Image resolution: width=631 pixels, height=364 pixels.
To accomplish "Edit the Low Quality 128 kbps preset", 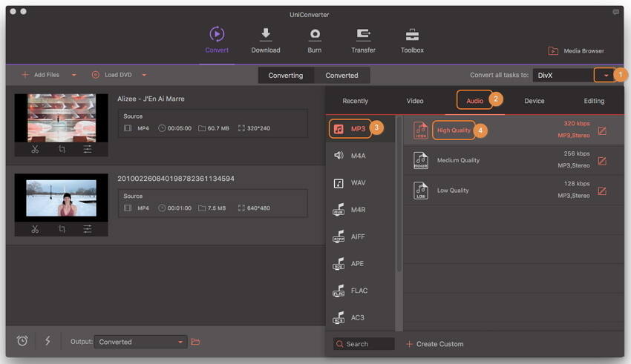I will [x=602, y=191].
